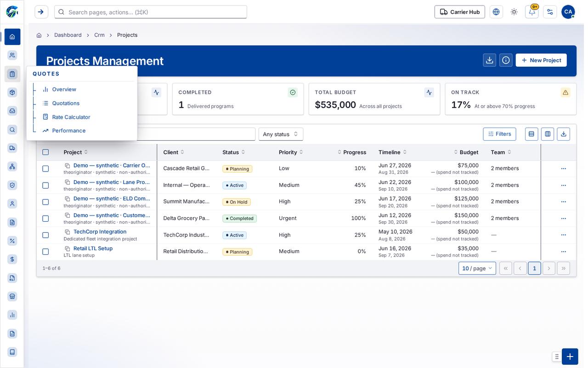Click the column layout icon above the table
This screenshot has height=368, width=588.
[x=548, y=134]
